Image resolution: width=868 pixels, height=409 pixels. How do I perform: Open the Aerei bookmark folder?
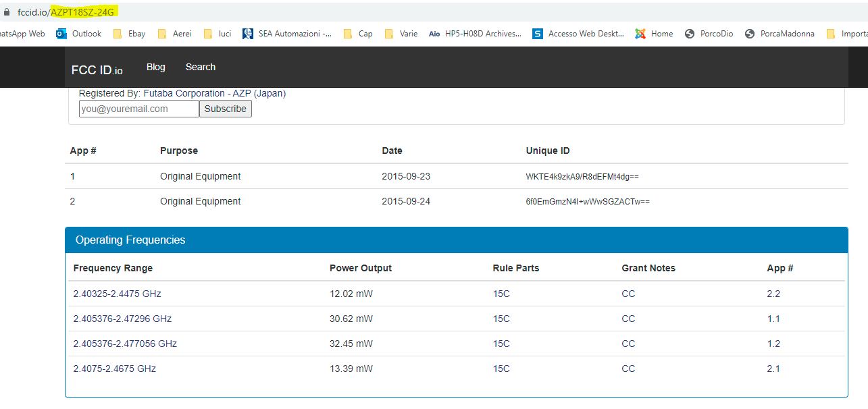click(174, 34)
